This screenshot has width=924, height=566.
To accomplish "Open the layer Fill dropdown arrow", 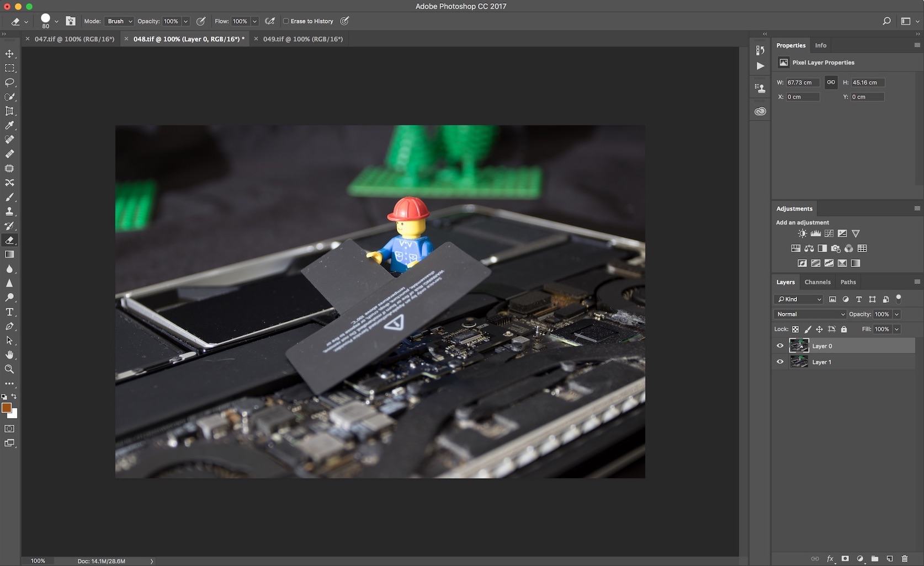I will pyautogui.click(x=896, y=329).
